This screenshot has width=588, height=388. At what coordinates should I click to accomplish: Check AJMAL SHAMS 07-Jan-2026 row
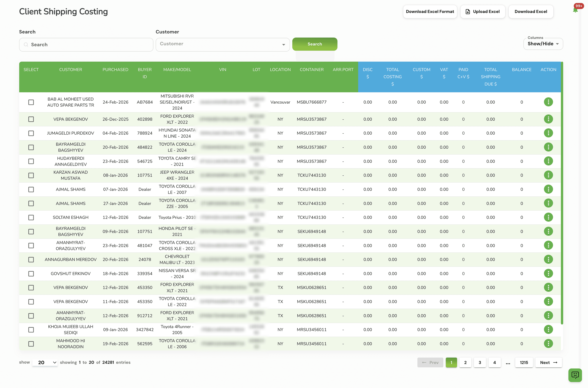pyautogui.click(x=31, y=189)
